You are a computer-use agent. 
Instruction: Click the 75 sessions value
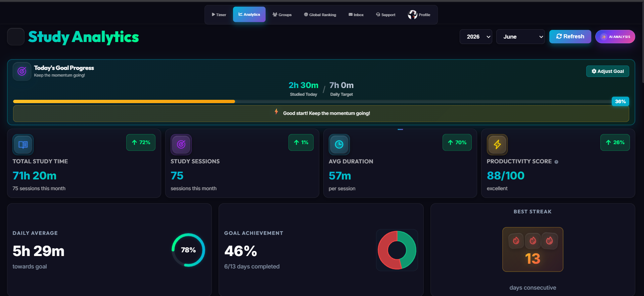pyautogui.click(x=177, y=176)
